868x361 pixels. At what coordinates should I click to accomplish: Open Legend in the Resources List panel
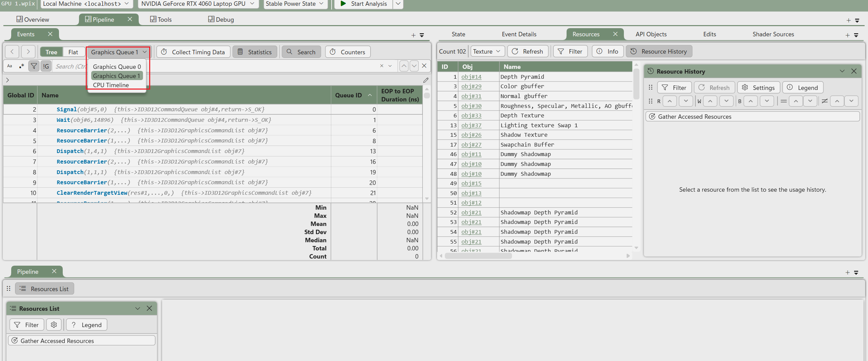[86, 325]
